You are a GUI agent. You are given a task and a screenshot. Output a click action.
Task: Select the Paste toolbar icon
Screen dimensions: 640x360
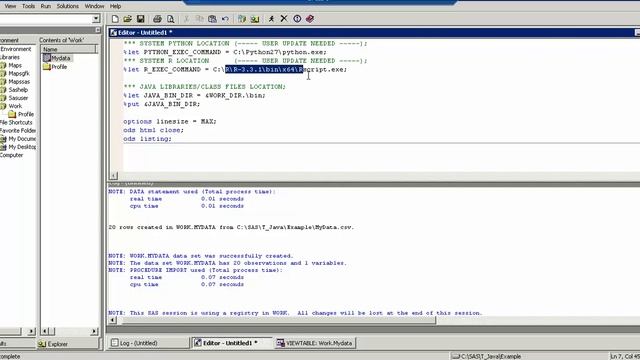pyautogui.click(x=212, y=19)
